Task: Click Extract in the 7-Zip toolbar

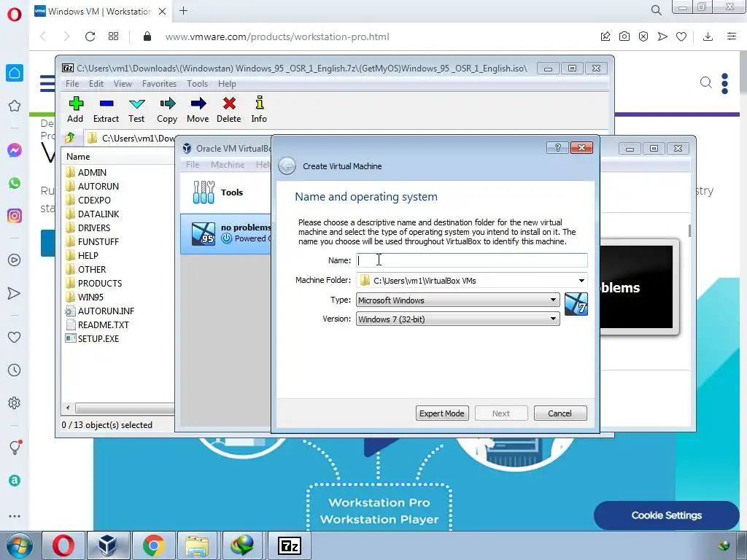Action: coord(106,109)
